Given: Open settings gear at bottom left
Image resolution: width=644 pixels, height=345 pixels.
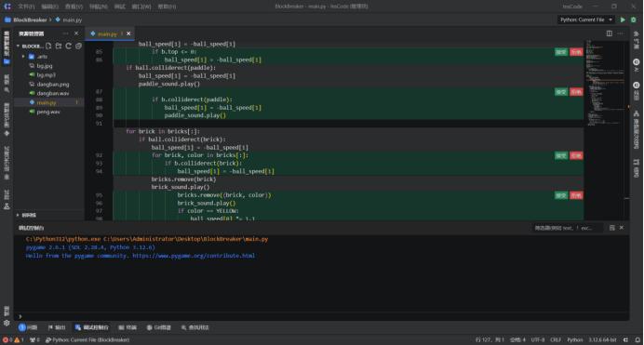Looking at the screenshot, I should [7, 323].
